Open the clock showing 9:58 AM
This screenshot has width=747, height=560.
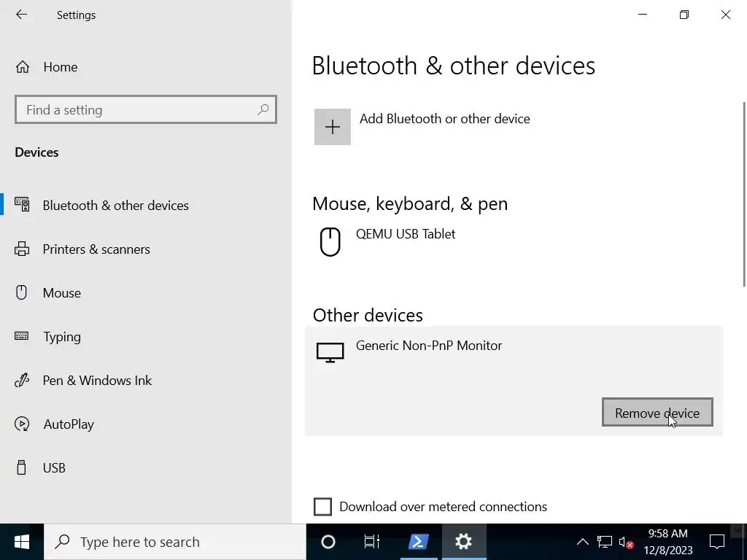[668, 542]
